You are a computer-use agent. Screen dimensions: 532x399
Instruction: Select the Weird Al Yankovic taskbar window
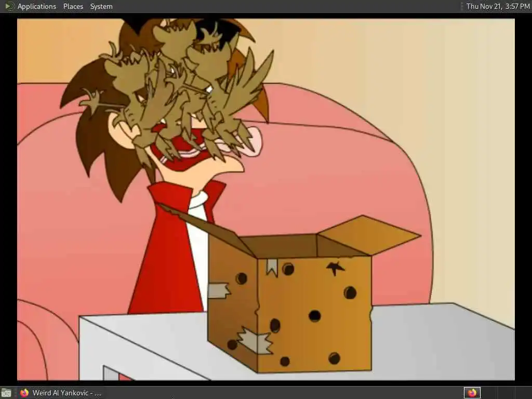[x=60, y=393]
